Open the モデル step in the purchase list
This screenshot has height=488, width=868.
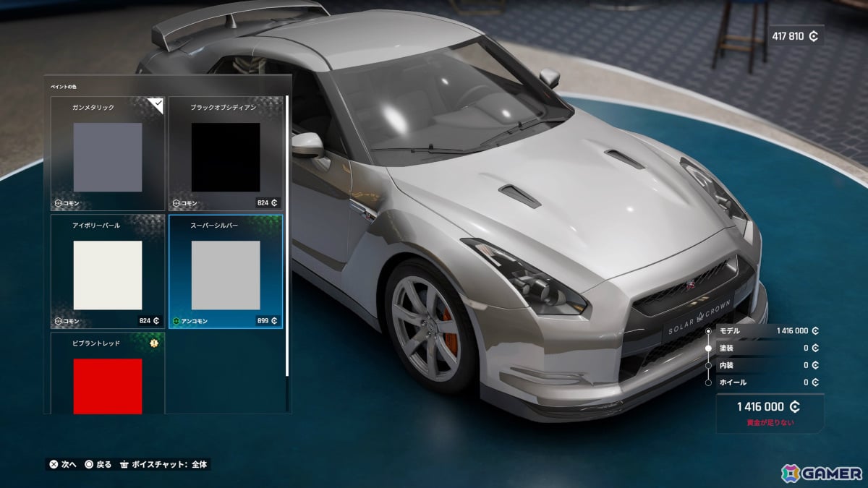(x=767, y=330)
